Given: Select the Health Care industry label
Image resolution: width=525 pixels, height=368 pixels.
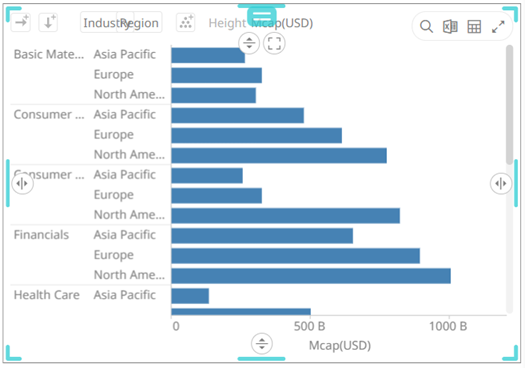Looking at the screenshot, I should pyautogui.click(x=47, y=295).
